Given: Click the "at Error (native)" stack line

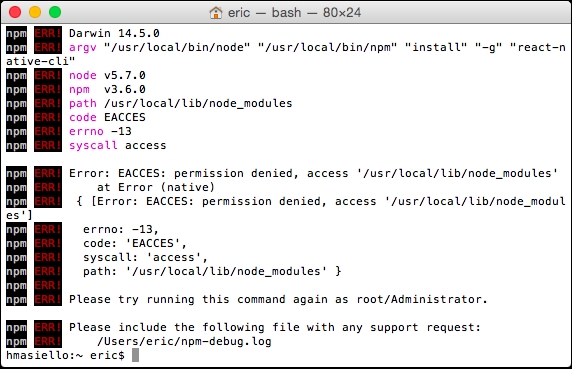Looking at the screenshot, I should [156, 187].
